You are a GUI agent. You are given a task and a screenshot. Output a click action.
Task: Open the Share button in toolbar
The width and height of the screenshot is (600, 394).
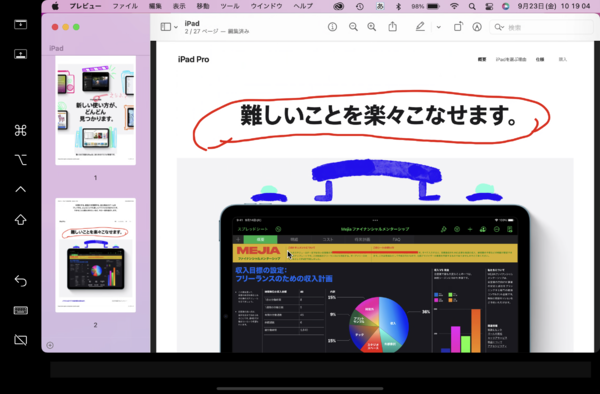(393, 26)
